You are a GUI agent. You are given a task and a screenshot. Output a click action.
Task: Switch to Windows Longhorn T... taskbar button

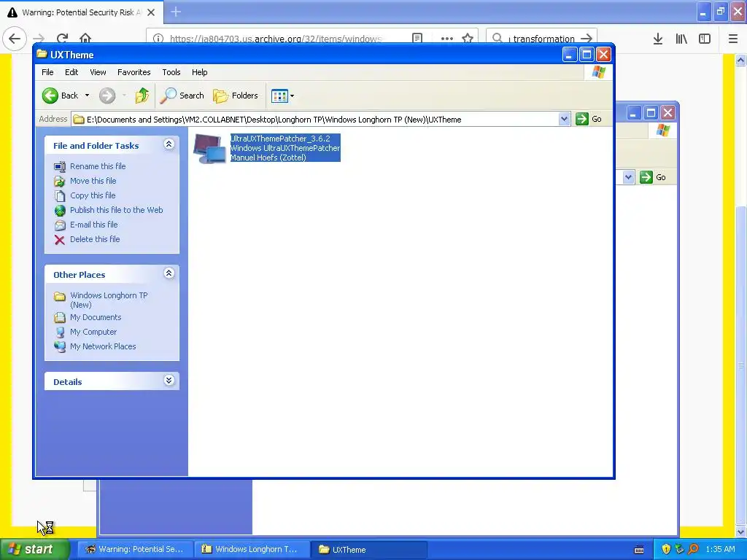pyautogui.click(x=252, y=550)
